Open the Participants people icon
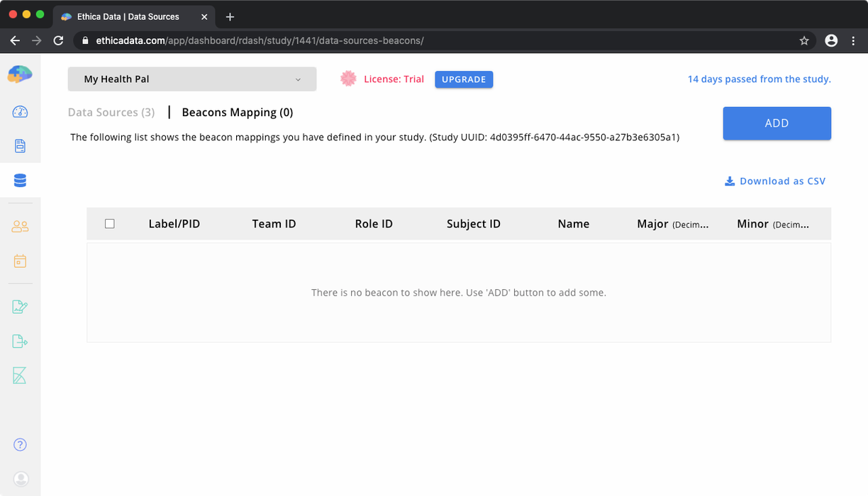868x496 pixels. [x=20, y=226]
